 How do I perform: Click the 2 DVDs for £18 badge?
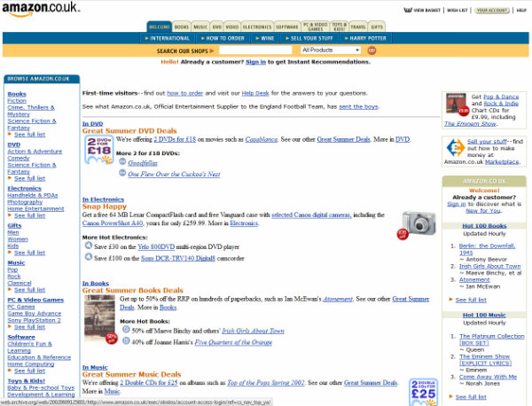pos(98,150)
